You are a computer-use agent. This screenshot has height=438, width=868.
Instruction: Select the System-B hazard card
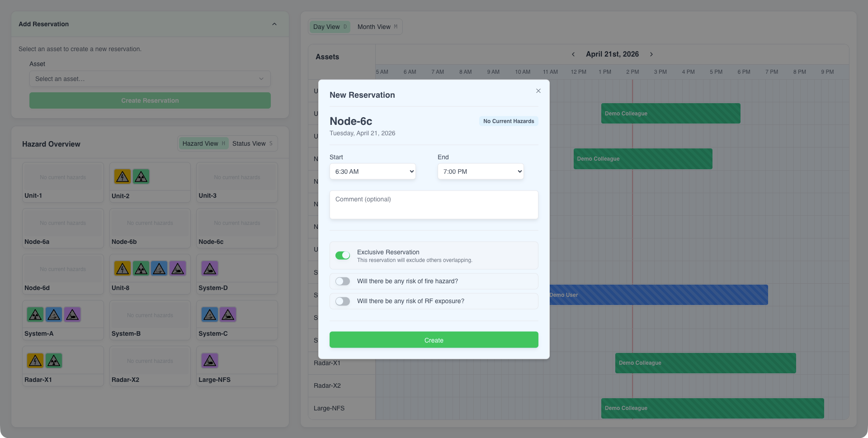click(150, 320)
